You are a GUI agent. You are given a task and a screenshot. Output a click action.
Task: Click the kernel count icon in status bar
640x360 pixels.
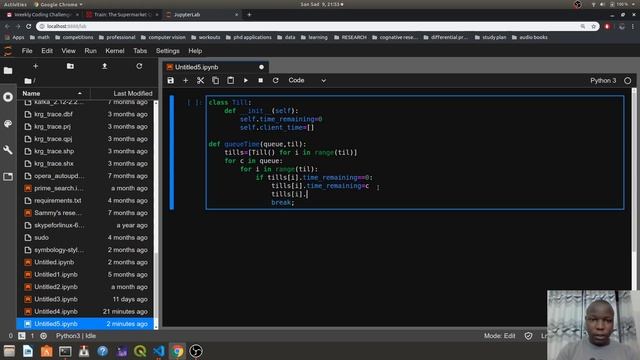click(x=43, y=336)
